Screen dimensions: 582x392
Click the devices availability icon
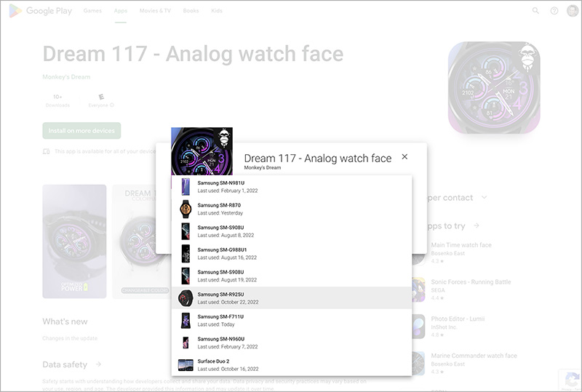point(46,151)
